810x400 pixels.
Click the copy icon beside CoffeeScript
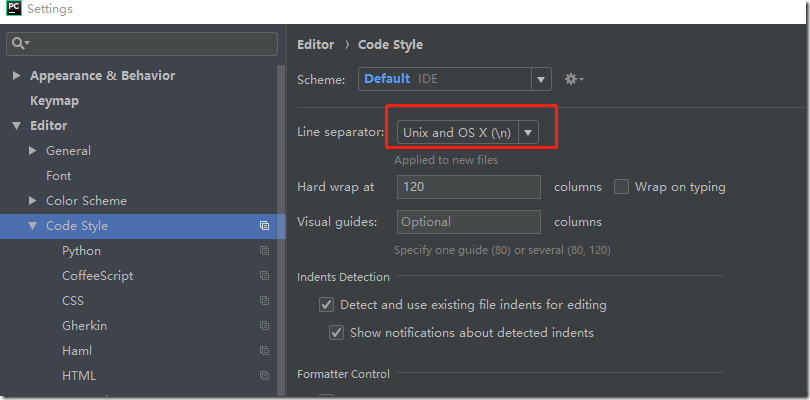pos(264,276)
